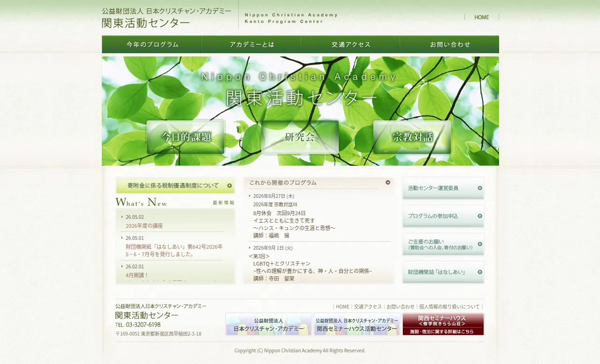The image size is (600, 364).
Task: Click the arrow icon on 活動センター運営委員
Action: pos(480,188)
